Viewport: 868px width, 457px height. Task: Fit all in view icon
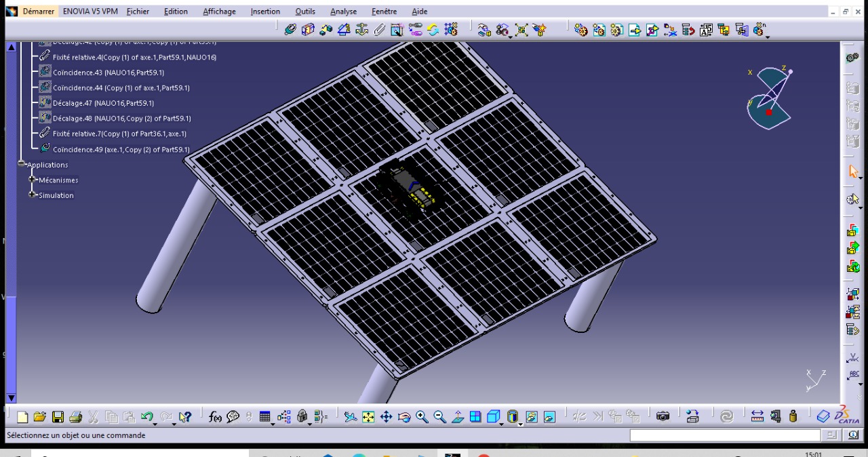tap(368, 417)
